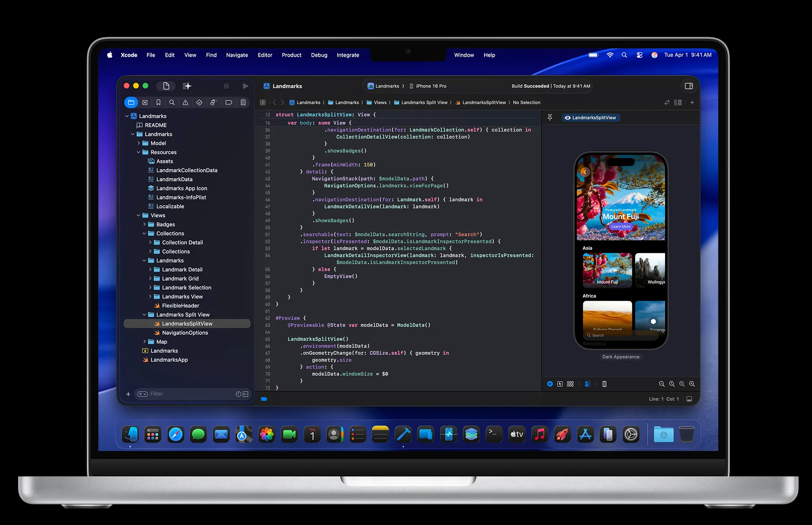Switch preview to Selectable mode
The image size is (812, 525).
[x=560, y=384]
